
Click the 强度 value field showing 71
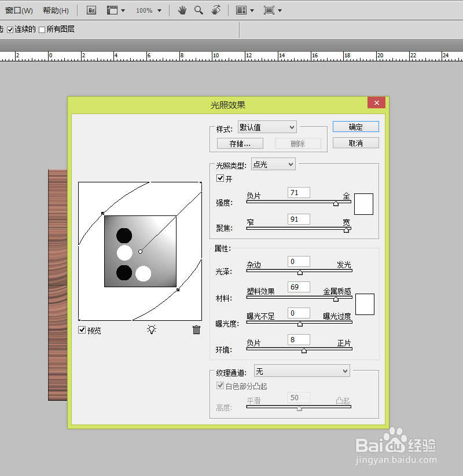click(x=299, y=192)
